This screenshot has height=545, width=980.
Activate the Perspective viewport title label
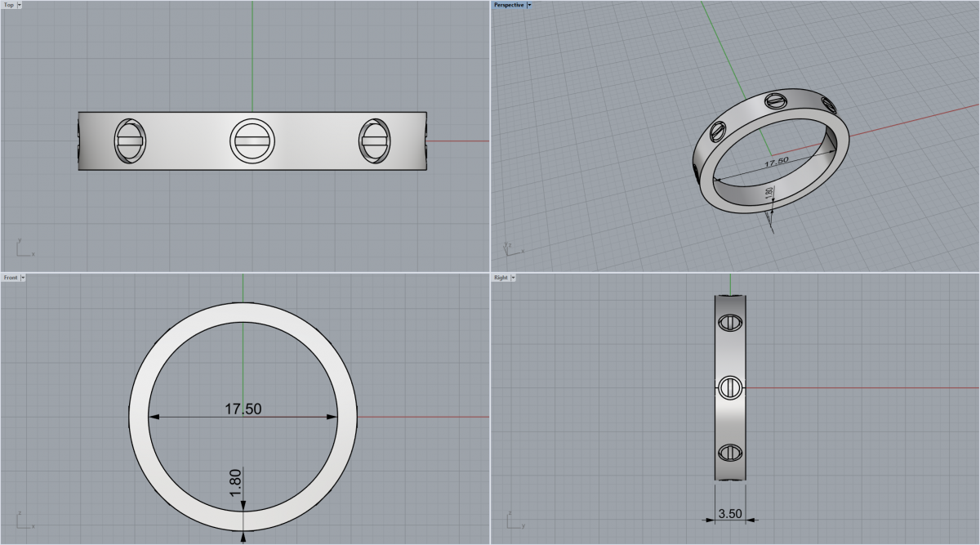(x=509, y=5)
